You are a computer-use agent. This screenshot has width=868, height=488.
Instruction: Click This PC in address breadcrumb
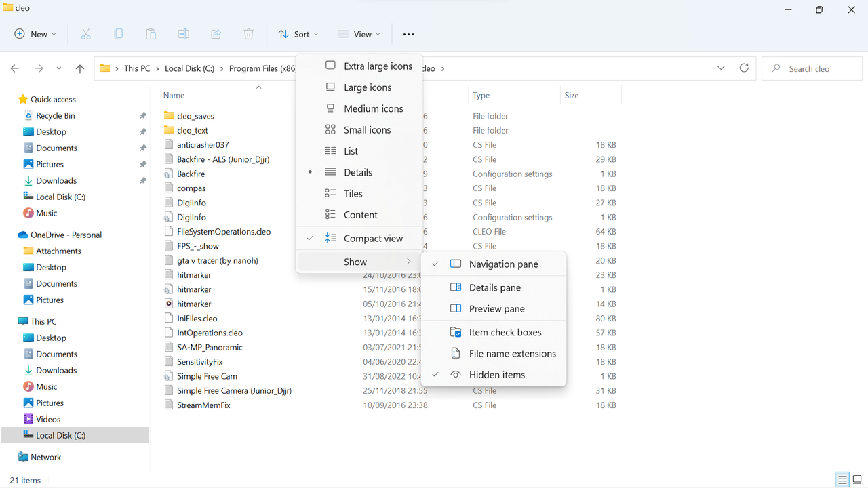tap(137, 68)
